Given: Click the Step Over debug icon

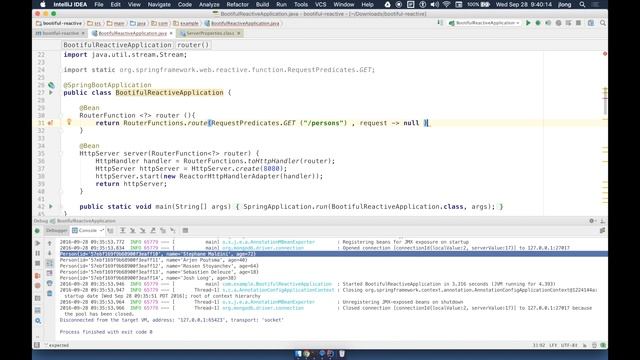Looking at the screenshot, I should click(122, 231).
